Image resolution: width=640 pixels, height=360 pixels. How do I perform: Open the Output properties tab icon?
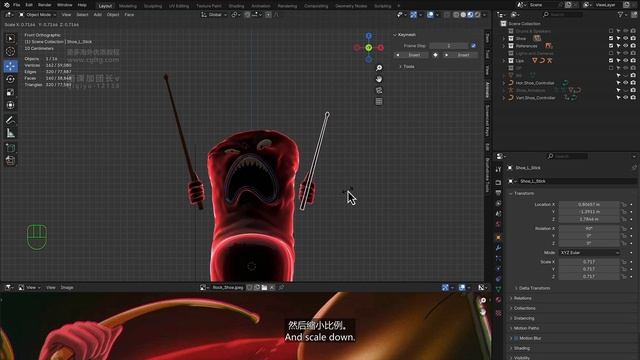pos(498,193)
